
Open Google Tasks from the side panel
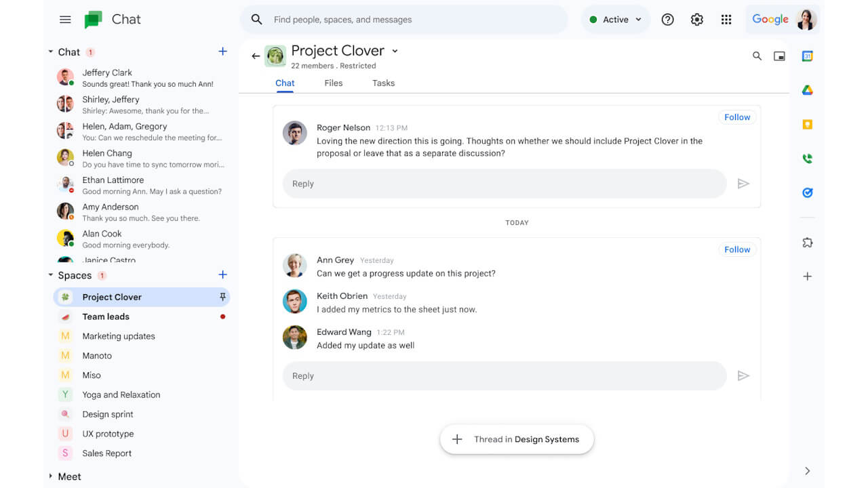807,192
